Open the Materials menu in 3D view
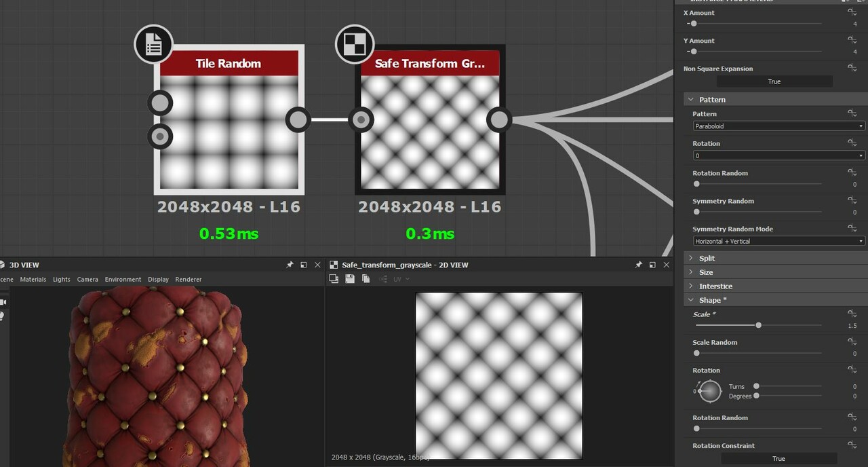Viewport: 868px width, 467px height. (33, 280)
